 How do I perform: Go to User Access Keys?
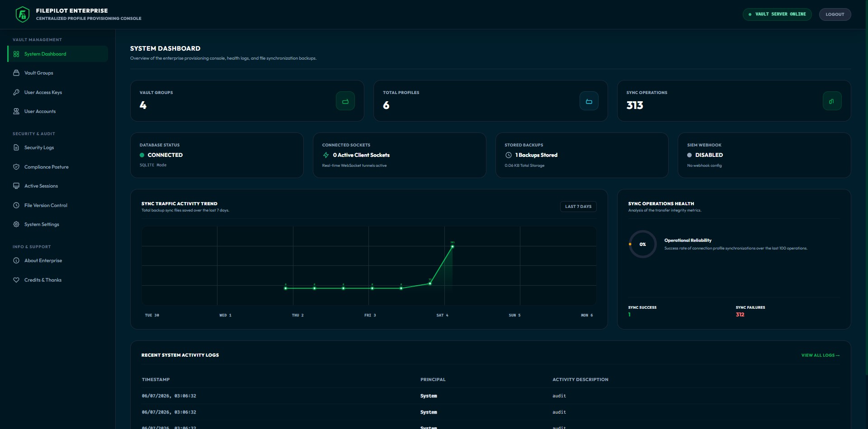pyautogui.click(x=58, y=92)
